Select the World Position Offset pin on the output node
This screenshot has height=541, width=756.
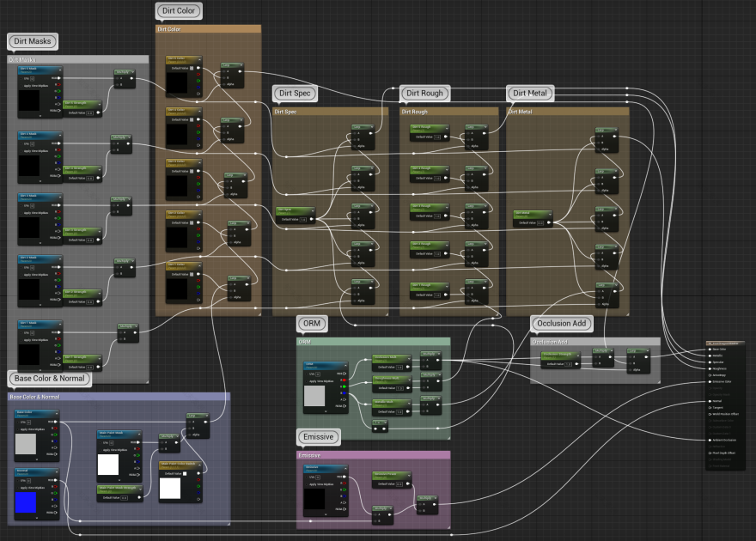tap(710, 414)
